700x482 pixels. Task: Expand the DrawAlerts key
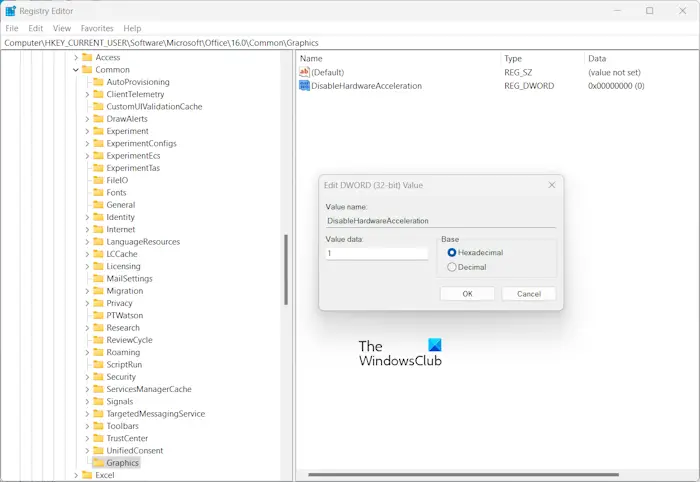87,119
